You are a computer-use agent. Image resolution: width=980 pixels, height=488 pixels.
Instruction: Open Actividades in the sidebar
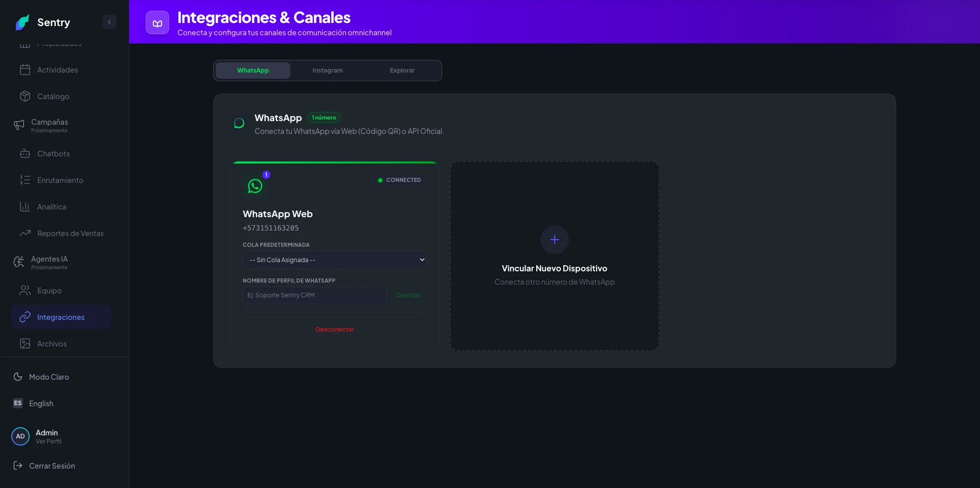pyautogui.click(x=61, y=70)
